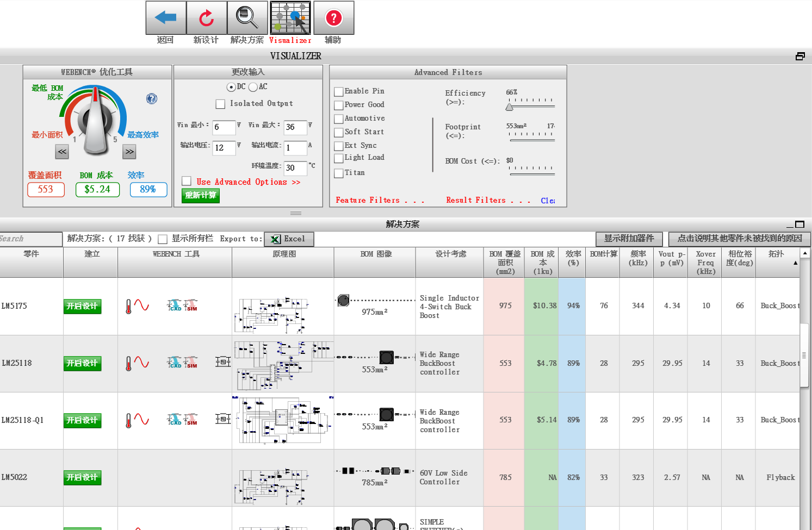Enable the Isolated Output checkbox
Viewport: 812px width, 530px height.
coord(220,104)
